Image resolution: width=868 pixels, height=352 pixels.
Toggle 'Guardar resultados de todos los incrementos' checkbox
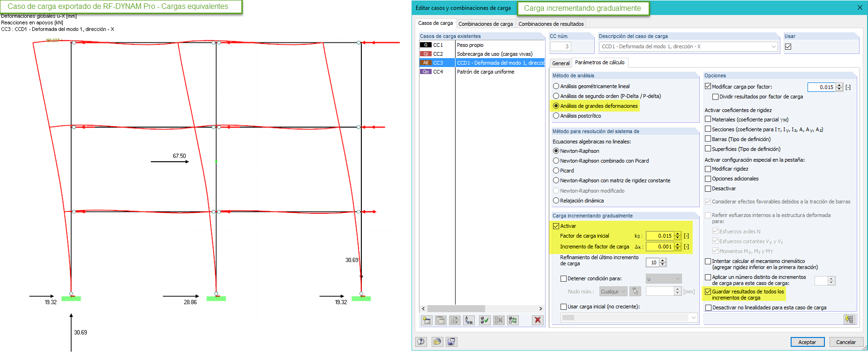[x=708, y=292]
